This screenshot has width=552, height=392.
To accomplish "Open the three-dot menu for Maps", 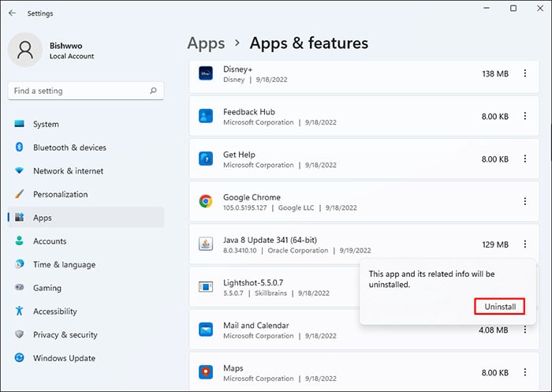I will tap(525, 372).
